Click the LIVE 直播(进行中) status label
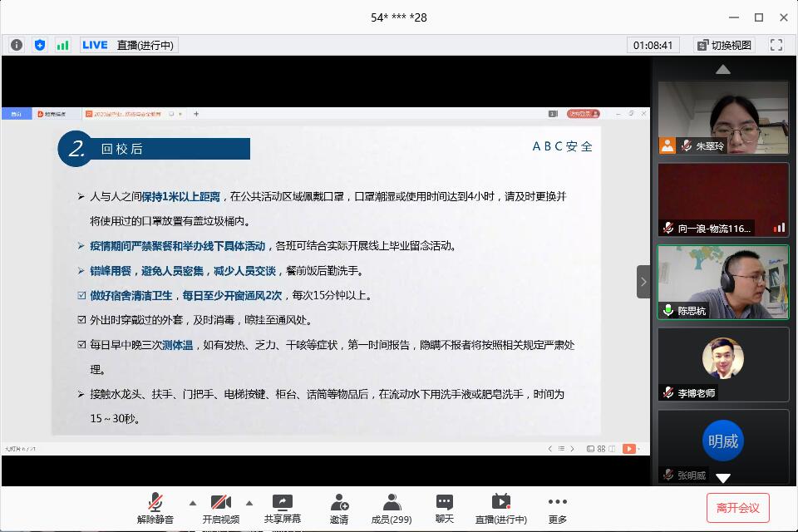 tap(128, 45)
